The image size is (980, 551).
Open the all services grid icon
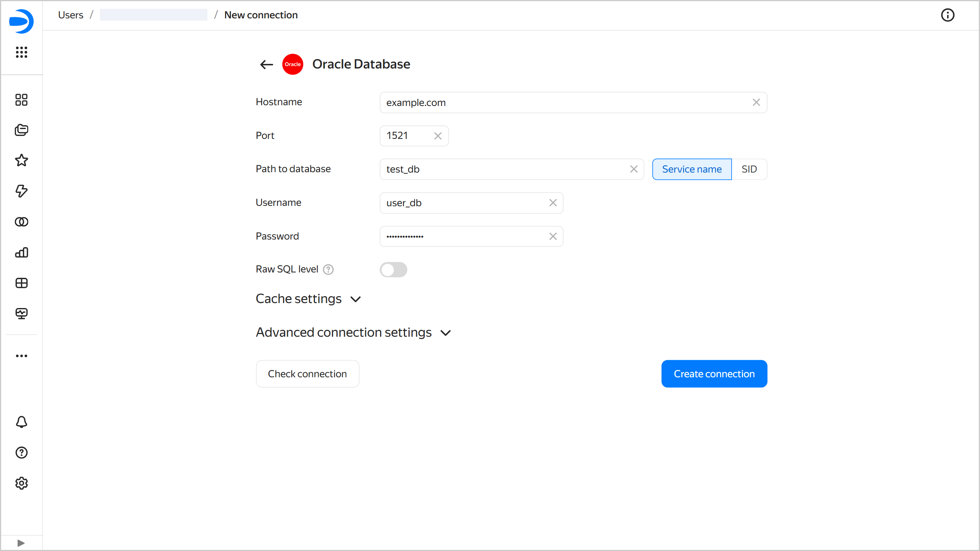(x=21, y=52)
